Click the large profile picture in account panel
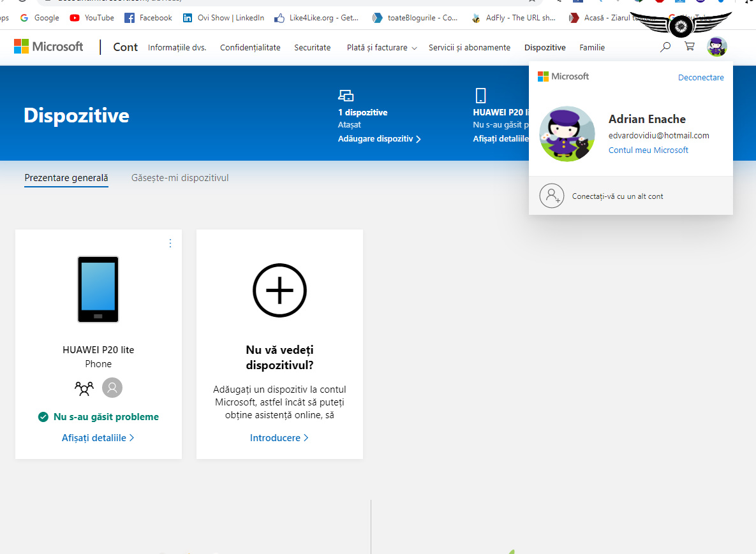This screenshot has height=554, width=756. (567, 133)
